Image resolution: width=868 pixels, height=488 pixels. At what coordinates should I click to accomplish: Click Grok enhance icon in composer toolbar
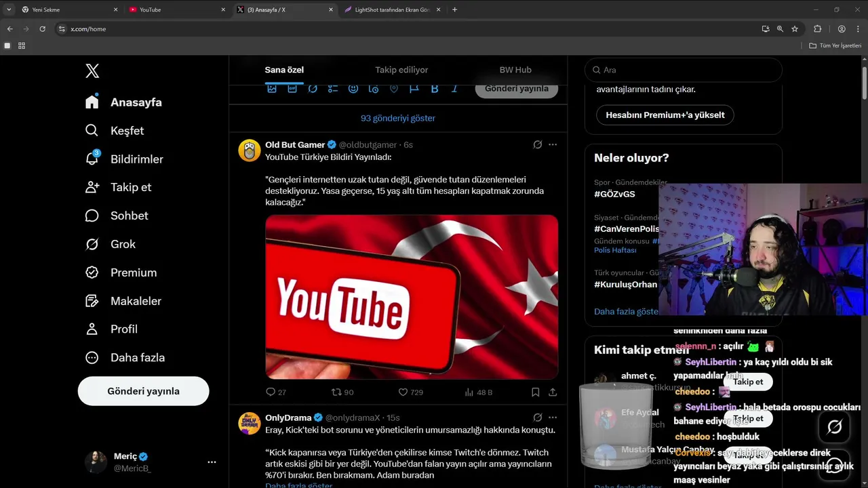tap(313, 89)
